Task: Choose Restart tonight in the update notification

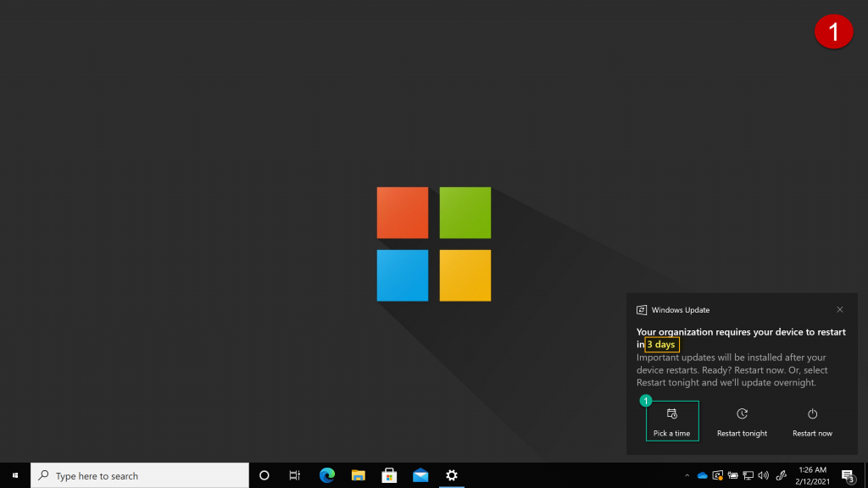Action: pyautogui.click(x=742, y=421)
